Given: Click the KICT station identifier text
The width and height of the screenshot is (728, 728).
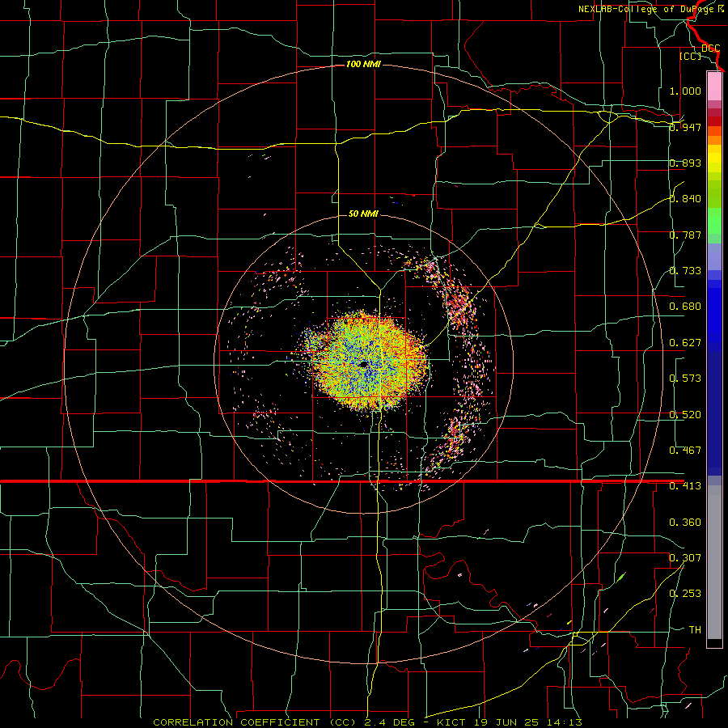Looking at the screenshot, I should (451, 722).
